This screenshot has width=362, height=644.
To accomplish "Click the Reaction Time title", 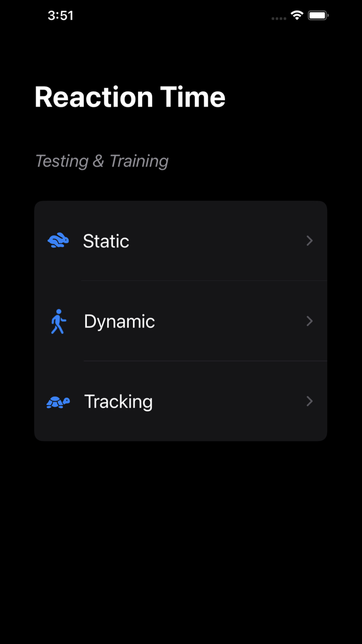I will (130, 96).
